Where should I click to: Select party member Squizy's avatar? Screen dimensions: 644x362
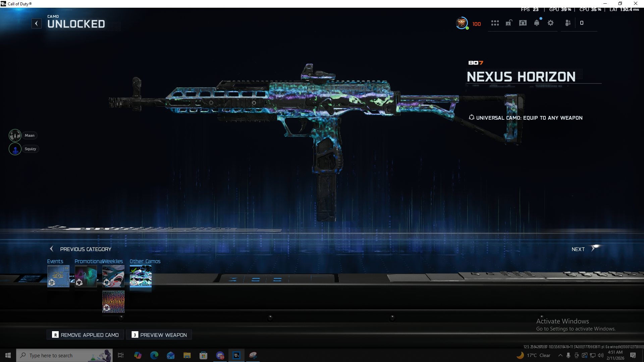(15, 149)
